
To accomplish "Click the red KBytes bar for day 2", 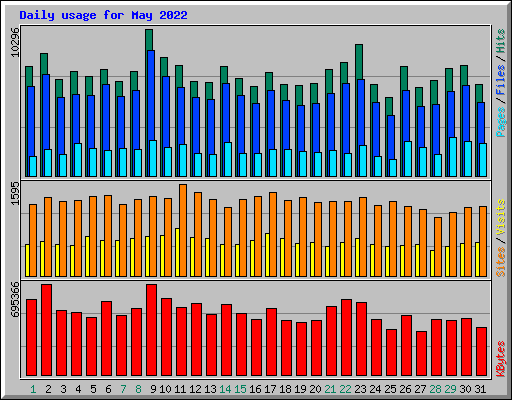I will pyautogui.click(x=46, y=330).
